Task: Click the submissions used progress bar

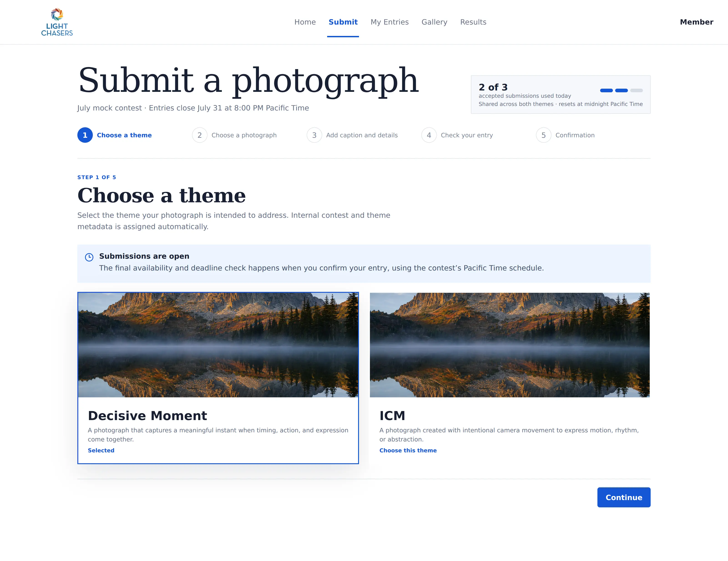Action: 621,90
